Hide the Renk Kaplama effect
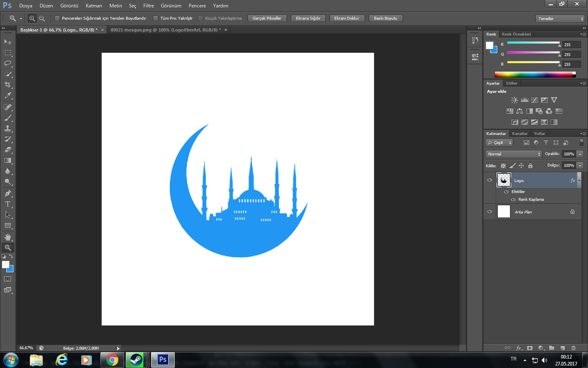The width and height of the screenshot is (588, 368). point(514,200)
